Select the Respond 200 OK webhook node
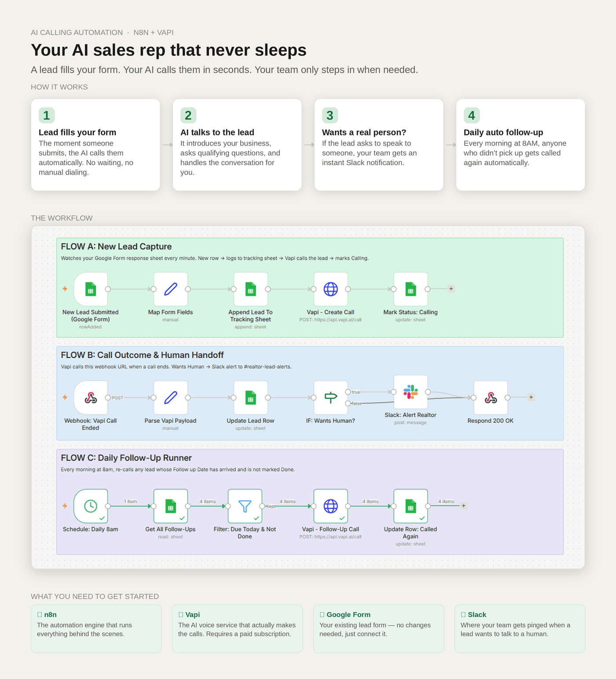 (491, 398)
